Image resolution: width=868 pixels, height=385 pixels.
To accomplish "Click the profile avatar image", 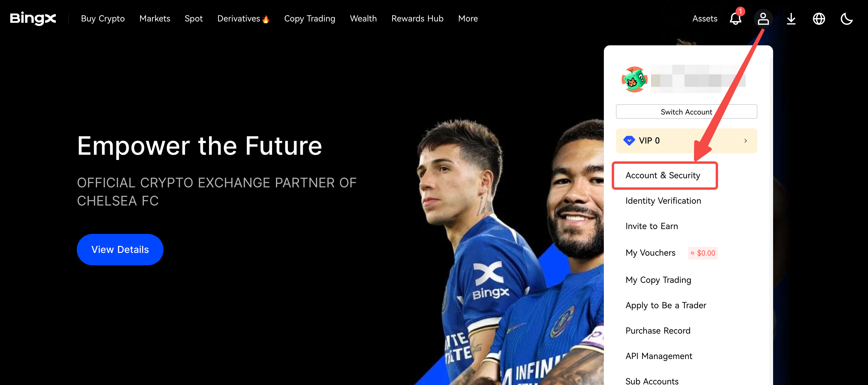I will click(634, 79).
